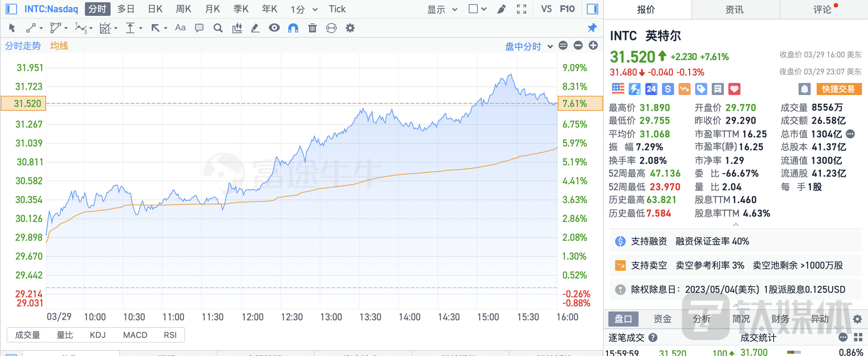
Task: Switch to the 周K chart tab
Action: [x=184, y=9]
